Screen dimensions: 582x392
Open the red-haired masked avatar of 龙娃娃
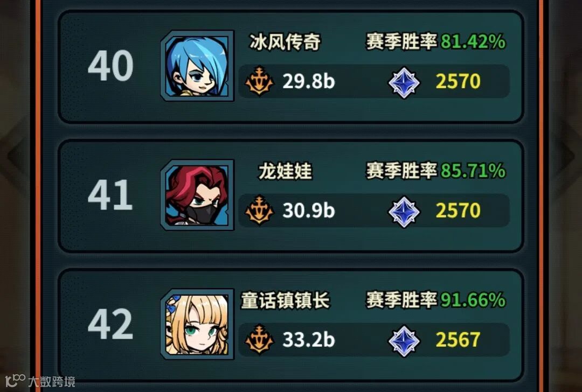[x=197, y=195]
